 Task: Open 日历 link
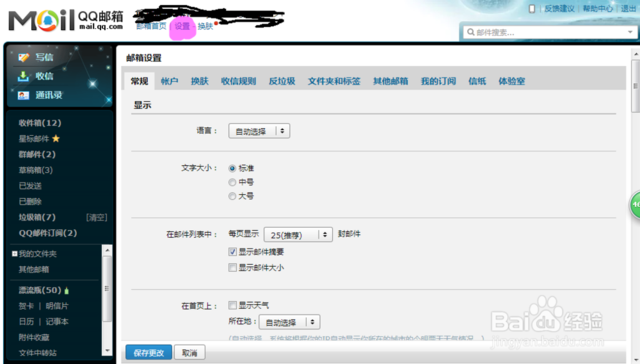pos(26,322)
